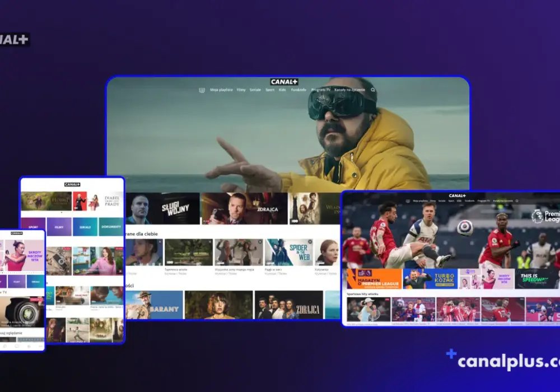Click the CANAL+ logo on the phone screen
Image resolution: width=560 pixels, height=392 pixels.
point(16,233)
